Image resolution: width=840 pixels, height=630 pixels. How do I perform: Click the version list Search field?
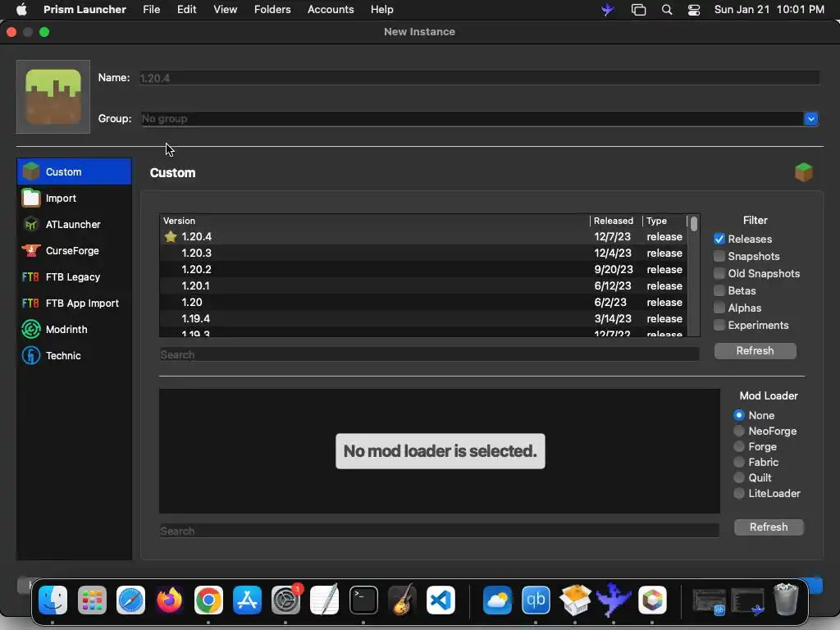(429, 354)
